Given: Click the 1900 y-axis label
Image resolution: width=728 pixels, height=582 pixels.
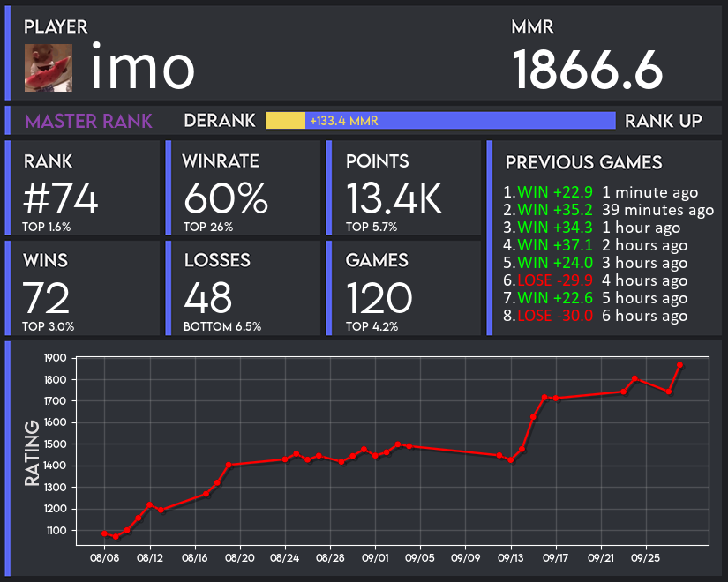Looking at the screenshot, I should (56, 358).
